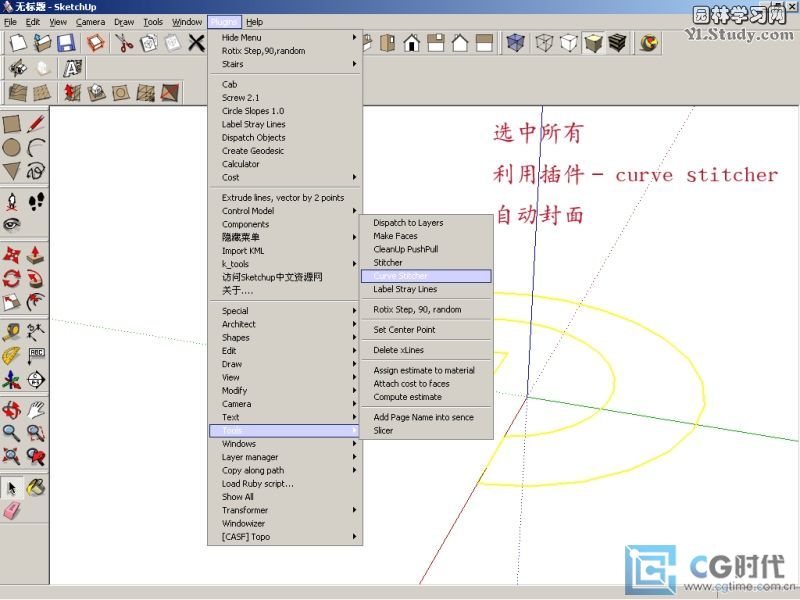Click the 3D Text tool icon
The width and height of the screenshot is (800, 600).
click(72, 68)
